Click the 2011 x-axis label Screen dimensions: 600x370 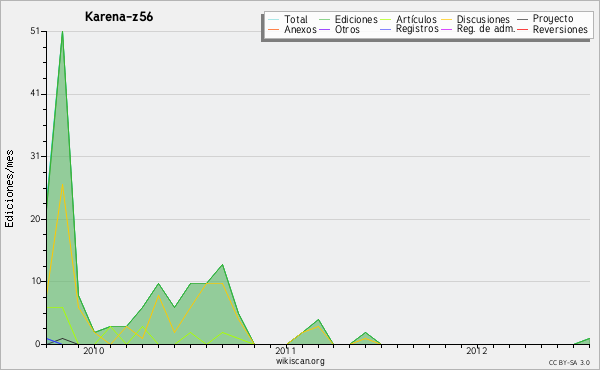tap(285, 351)
